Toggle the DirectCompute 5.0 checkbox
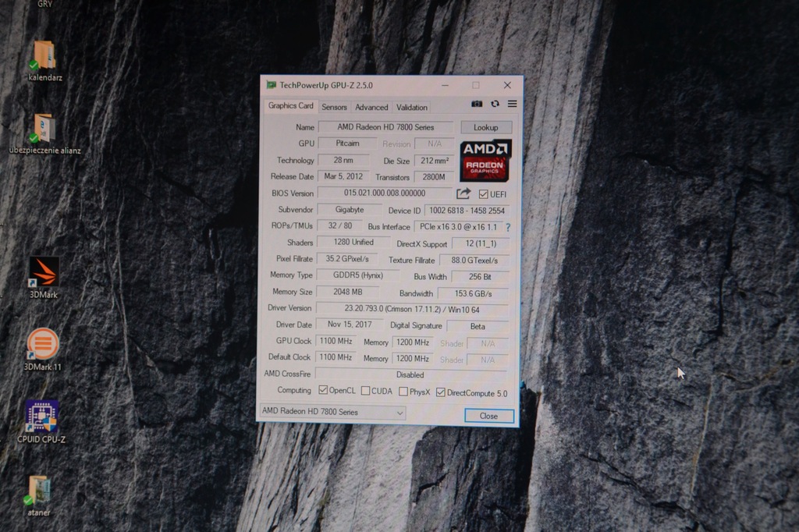The width and height of the screenshot is (799, 532). pos(440,392)
